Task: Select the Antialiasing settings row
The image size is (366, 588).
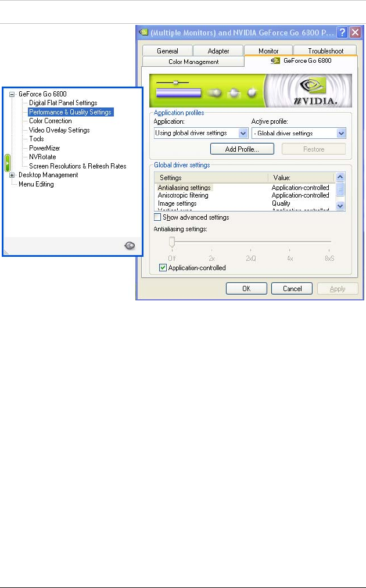Action: click(244, 188)
